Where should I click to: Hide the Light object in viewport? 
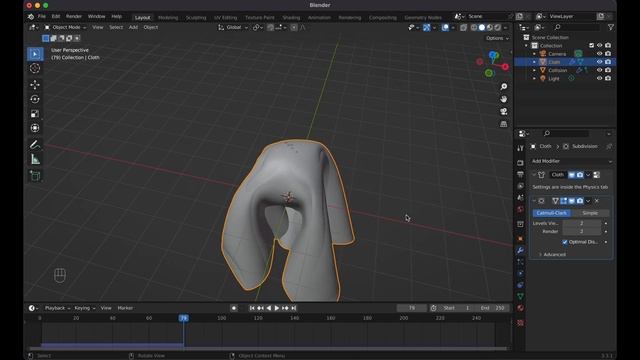pos(599,78)
